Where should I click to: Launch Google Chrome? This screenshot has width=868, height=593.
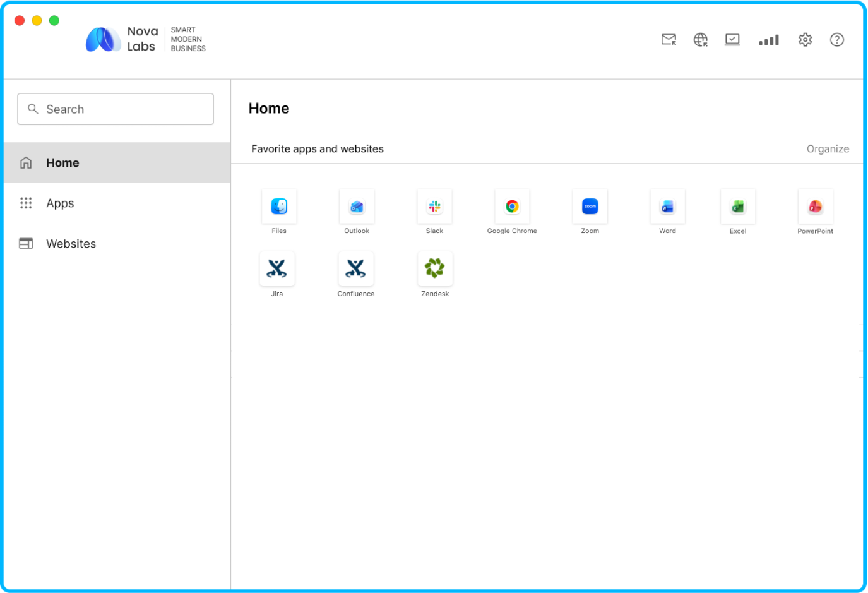(x=512, y=207)
